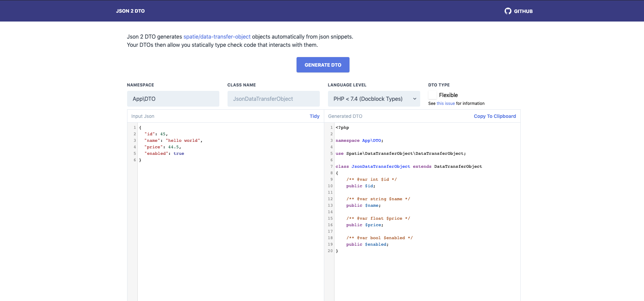The width and height of the screenshot is (644, 301).
Task: Select the namespace App\DTO line in output
Action: click(x=359, y=140)
